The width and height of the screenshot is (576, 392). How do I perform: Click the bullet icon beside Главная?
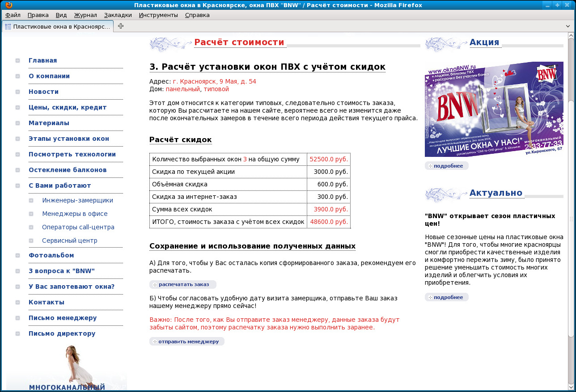coord(18,61)
